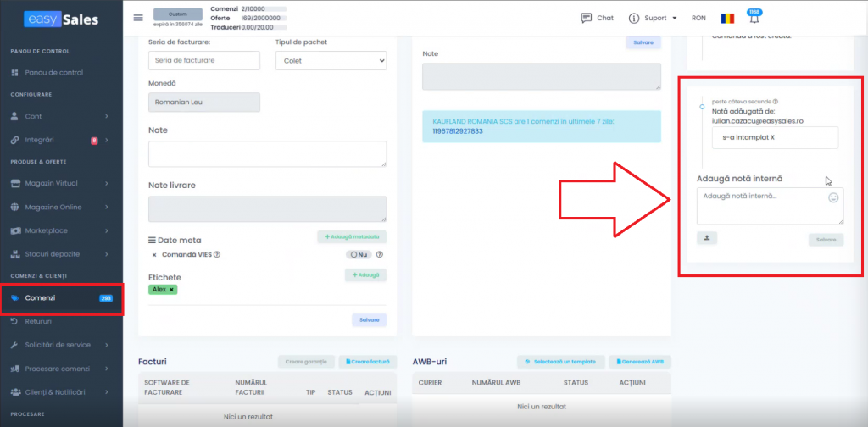Click help icon next to Comandă VIES label

coord(217,255)
